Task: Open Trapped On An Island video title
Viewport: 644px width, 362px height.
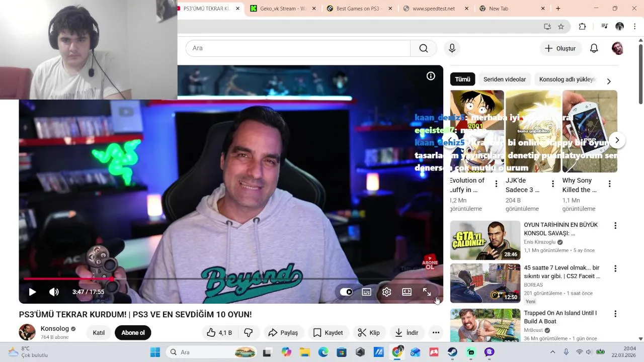Action: (560, 317)
